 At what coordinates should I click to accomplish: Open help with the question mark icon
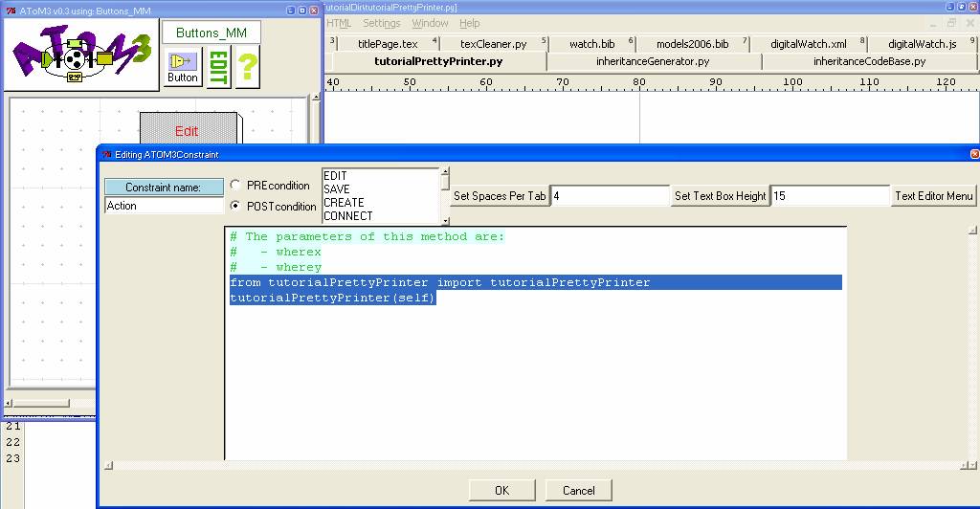(x=248, y=68)
